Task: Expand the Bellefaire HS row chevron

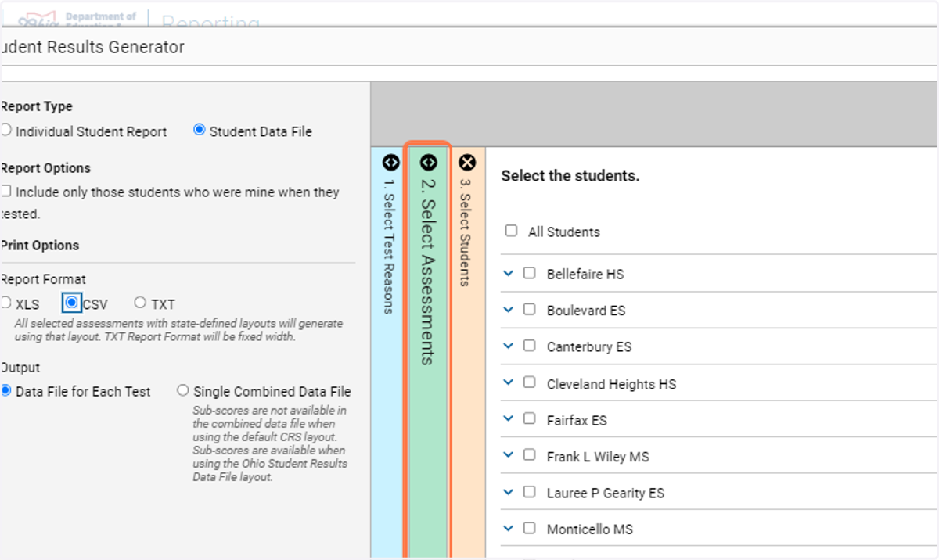Action: [x=508, y=274]
